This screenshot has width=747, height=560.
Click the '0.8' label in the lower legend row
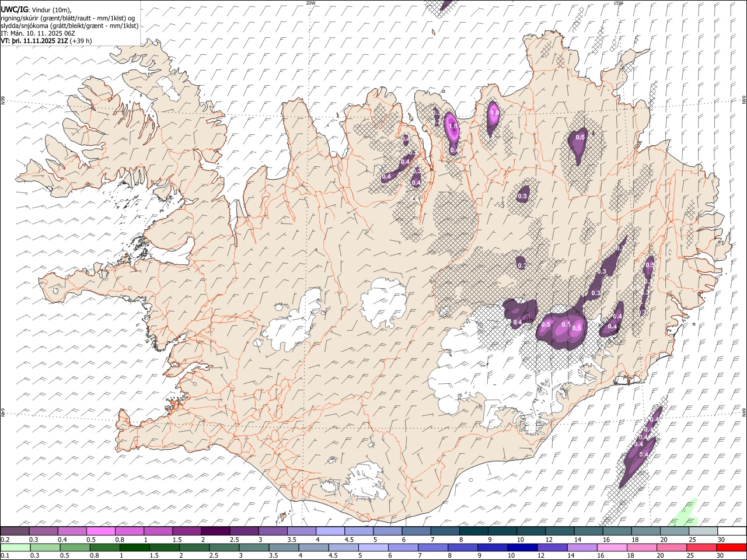(x=94, y=555)
